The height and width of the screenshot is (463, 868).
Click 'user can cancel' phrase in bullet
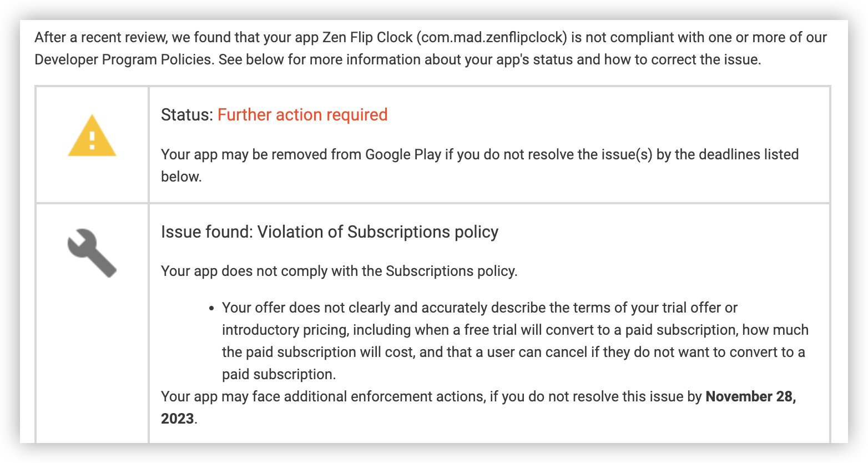click(x=537, y=352)
